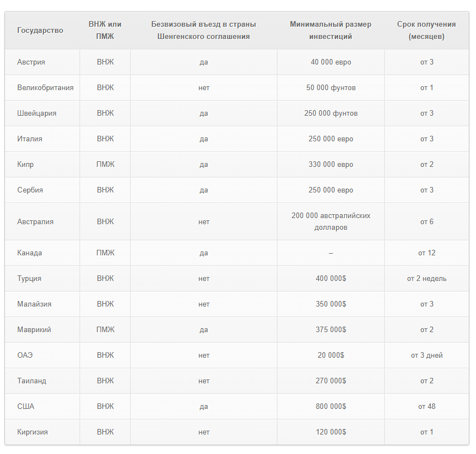Click the 'от 2 недель' term cell
The height and width of the screenshot is (454, 476).
tap(427, 279)
